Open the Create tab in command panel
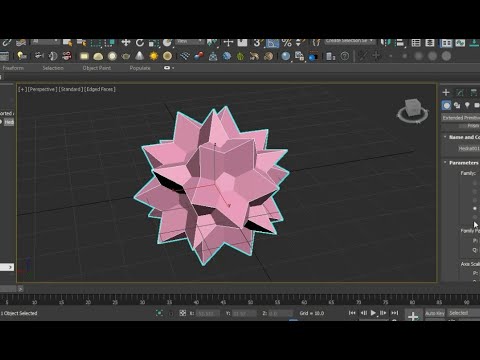Screen dimensions: 480x360 click(446, 93)
